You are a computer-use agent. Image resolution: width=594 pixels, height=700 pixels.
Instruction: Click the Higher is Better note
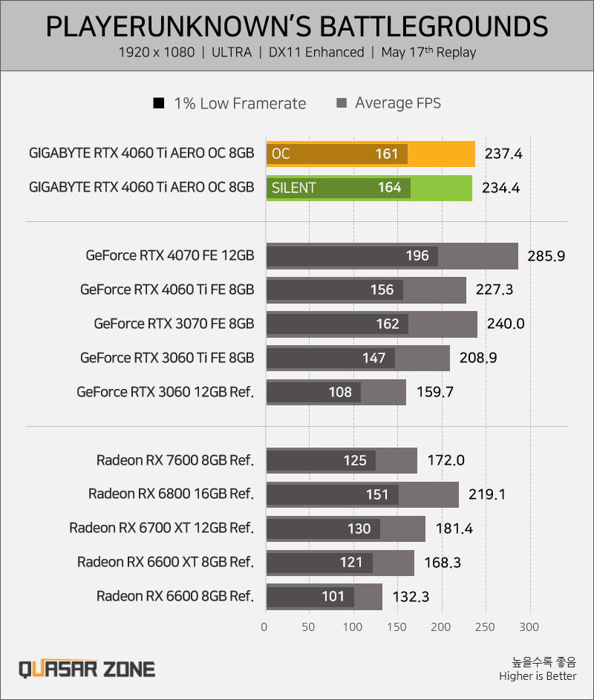(x=538, y=676)
